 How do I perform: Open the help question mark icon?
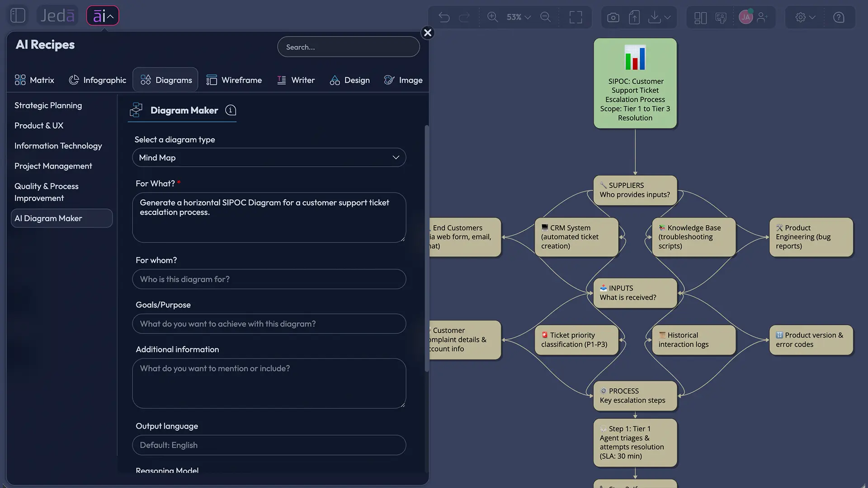coord(839,17)
